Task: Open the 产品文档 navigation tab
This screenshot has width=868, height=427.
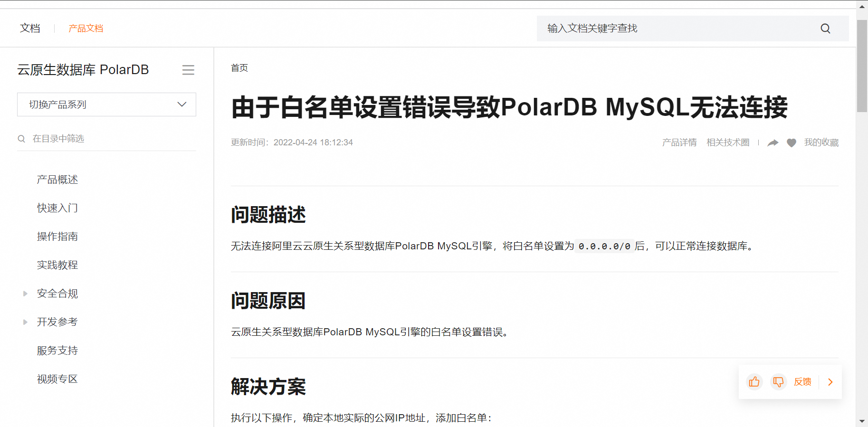Action: pos(86,28)
